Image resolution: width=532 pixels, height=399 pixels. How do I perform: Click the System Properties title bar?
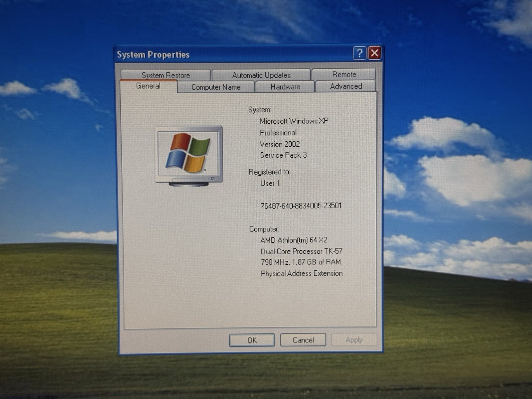(233, 54)
